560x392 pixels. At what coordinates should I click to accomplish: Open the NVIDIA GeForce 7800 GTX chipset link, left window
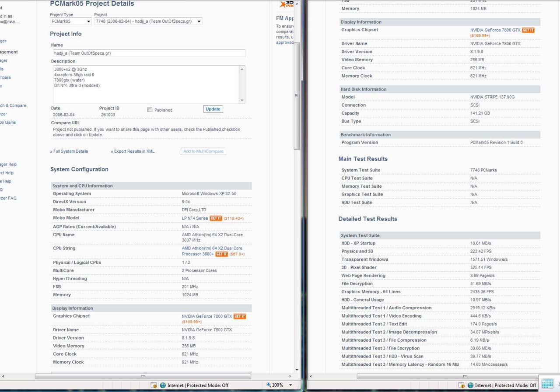(207, 316)
